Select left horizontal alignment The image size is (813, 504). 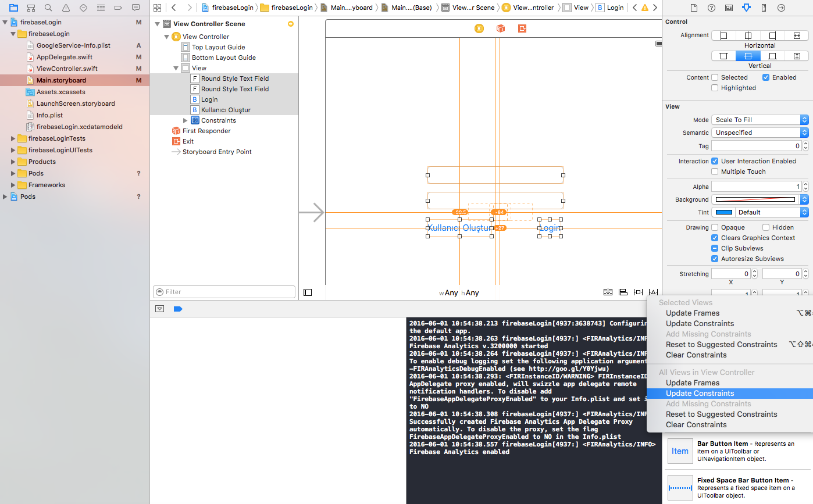tap(723, 35)
